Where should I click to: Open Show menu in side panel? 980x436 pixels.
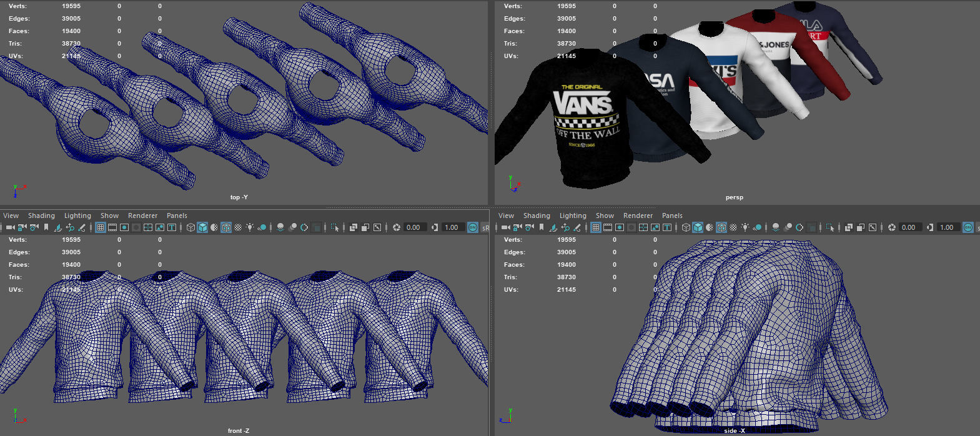click(x=605, y=216)
